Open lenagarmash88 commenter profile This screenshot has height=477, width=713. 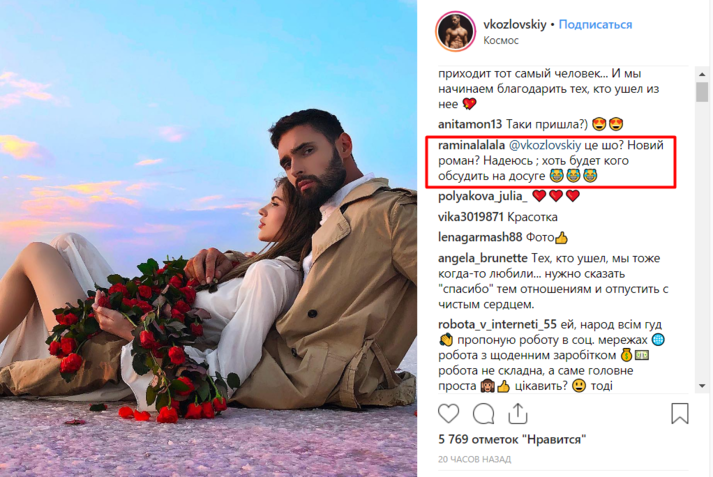click(x=480, y=237)
